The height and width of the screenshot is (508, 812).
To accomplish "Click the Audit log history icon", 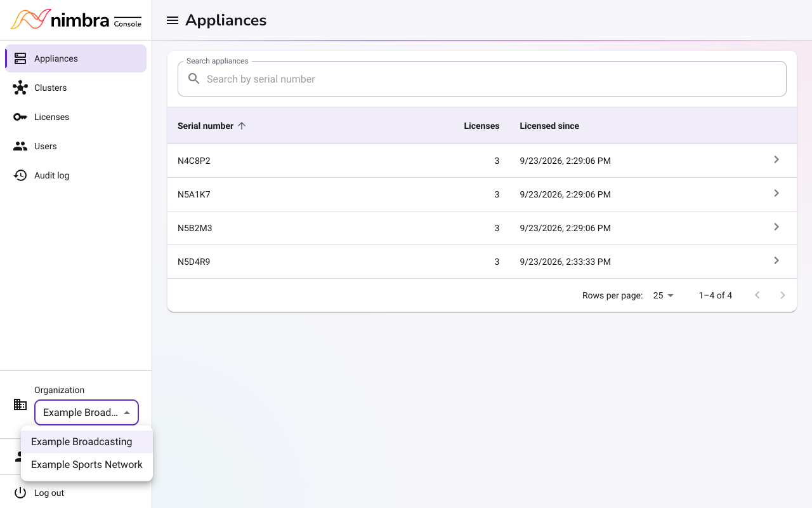I will click(20, 175).
